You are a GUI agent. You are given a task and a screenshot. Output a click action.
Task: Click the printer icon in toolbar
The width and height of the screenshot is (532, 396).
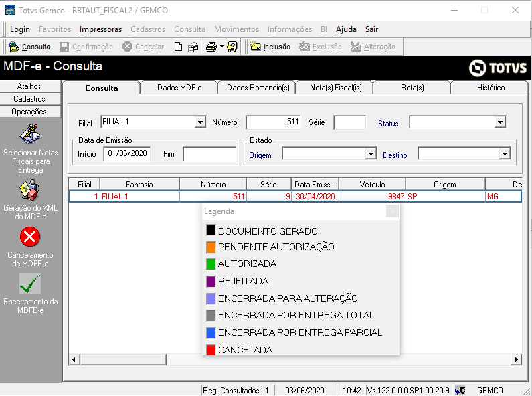click(x=211, y=47)
